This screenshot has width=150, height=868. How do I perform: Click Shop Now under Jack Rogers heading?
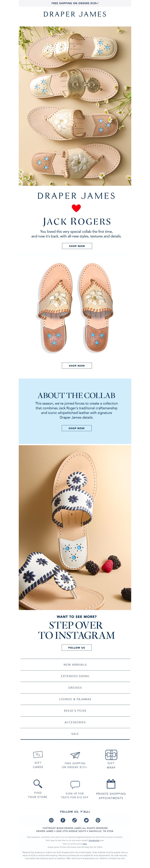point(77,246)
